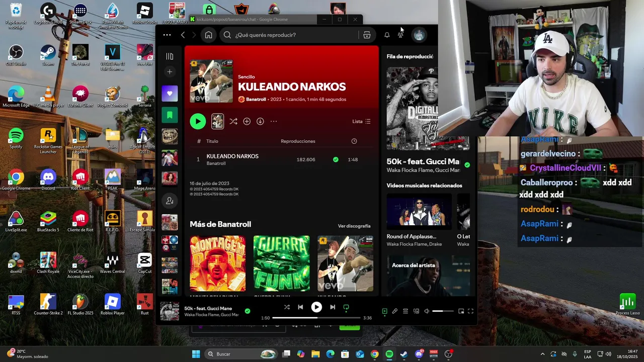
Task: Open Windows Start menu
Action: point(196,354)
